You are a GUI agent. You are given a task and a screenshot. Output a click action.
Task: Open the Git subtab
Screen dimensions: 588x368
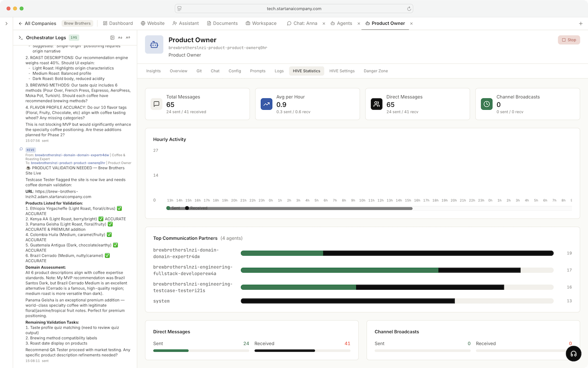tap(199, 71)
